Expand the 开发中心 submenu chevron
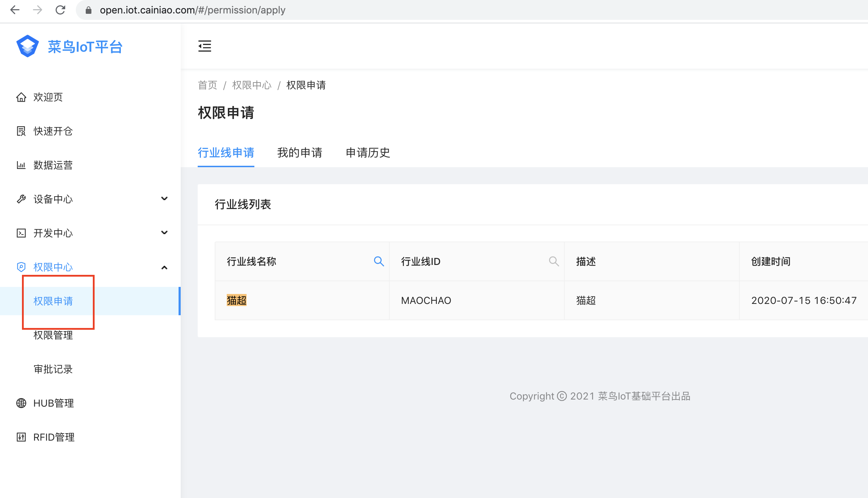 [164, 233]
